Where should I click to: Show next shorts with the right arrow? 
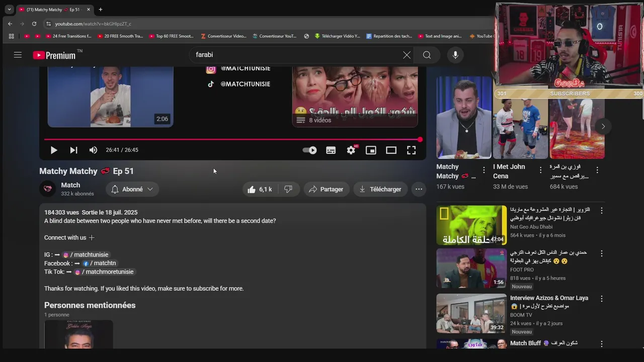tap(603, 126)
